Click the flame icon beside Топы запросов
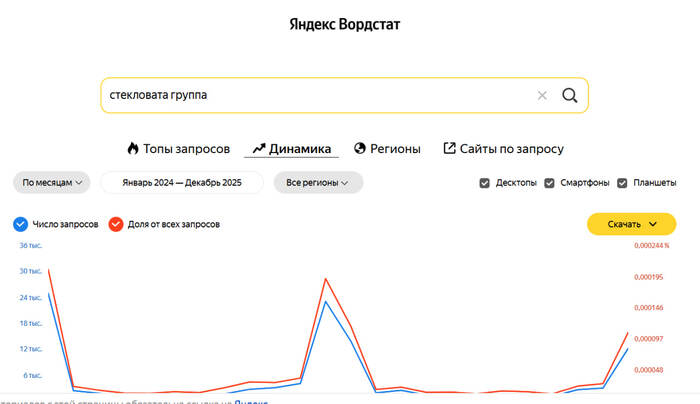This screenshot has width=700, height=404. 132,149
